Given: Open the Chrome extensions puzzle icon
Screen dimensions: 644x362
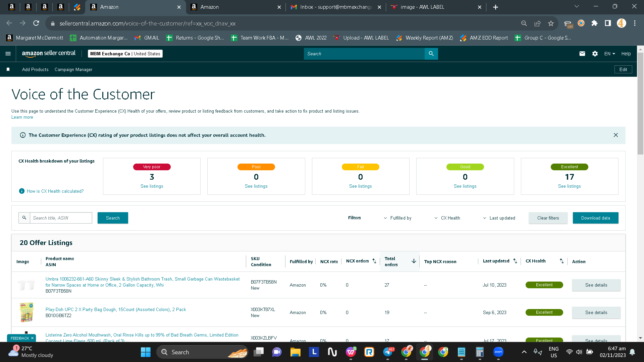Looking at the screenshot, I should [594, 23].
